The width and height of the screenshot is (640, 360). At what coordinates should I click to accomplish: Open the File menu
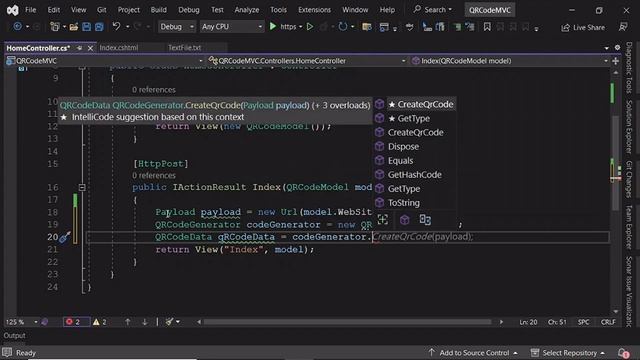(31, 10)
